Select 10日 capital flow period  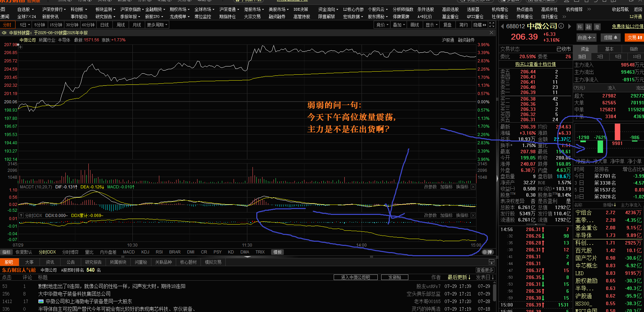636,56
